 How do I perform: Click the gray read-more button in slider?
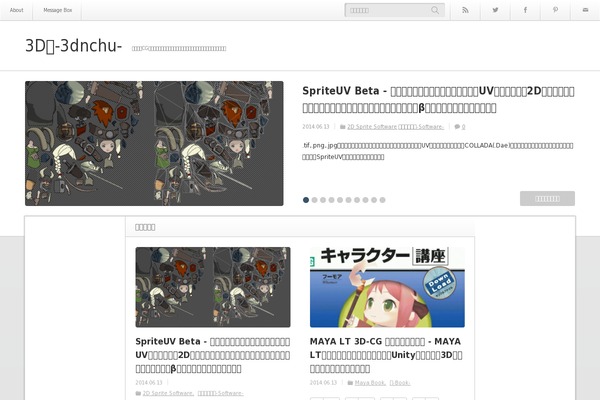547,199
